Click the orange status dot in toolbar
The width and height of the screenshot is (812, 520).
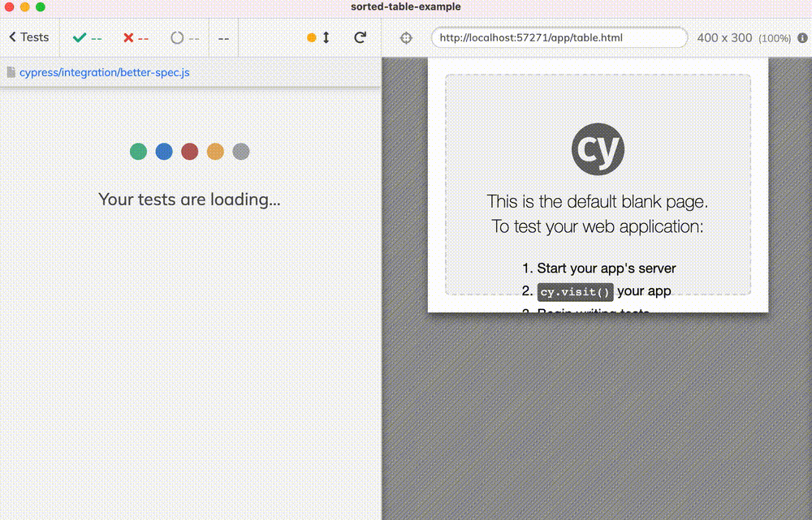pos(312,37)
